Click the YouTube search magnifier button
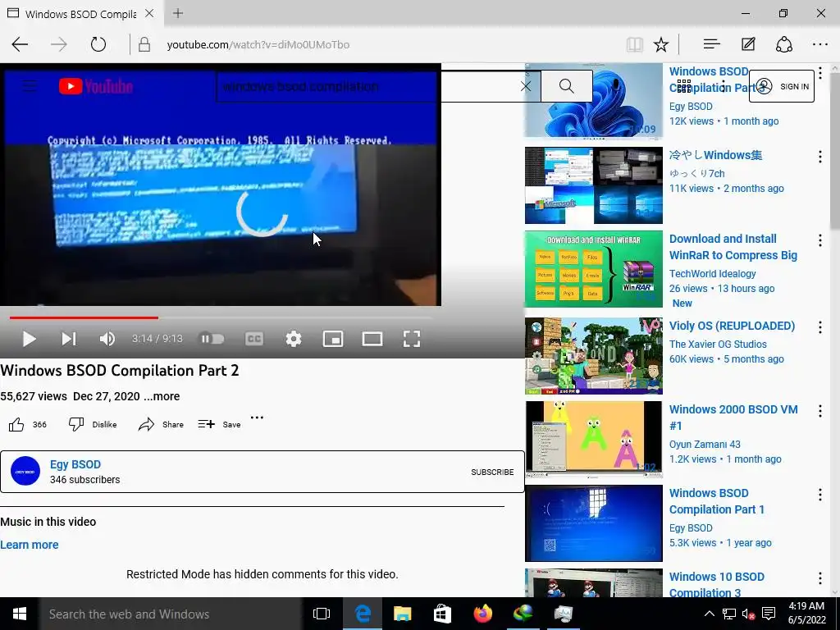The image size is (840, 630). 566,85
